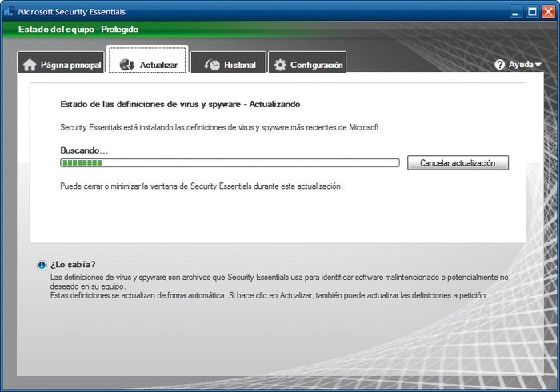Viewport: 560px width, 392px height.
Task: Open the Página principal tab
Action: coord(61,63)
